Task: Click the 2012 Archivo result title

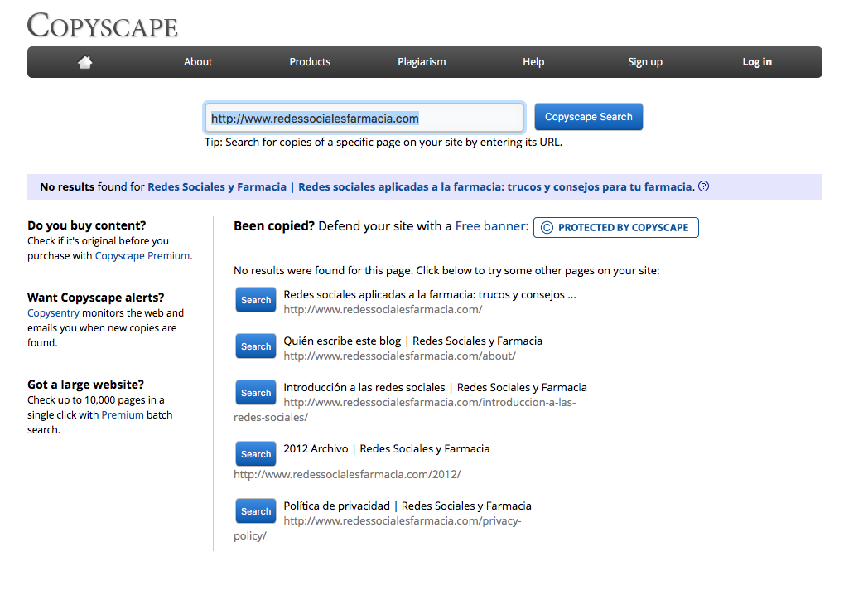Action: (x=387, y=448)
